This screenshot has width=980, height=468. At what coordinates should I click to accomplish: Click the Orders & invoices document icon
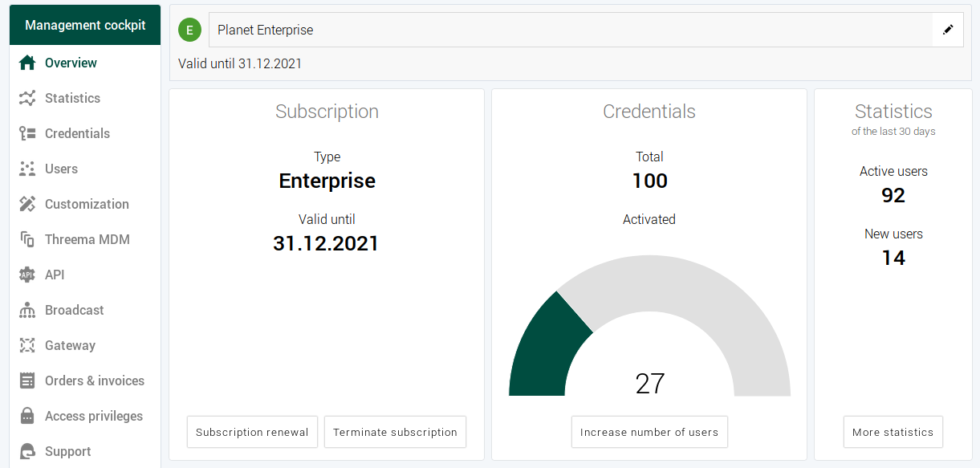[27, 381]
